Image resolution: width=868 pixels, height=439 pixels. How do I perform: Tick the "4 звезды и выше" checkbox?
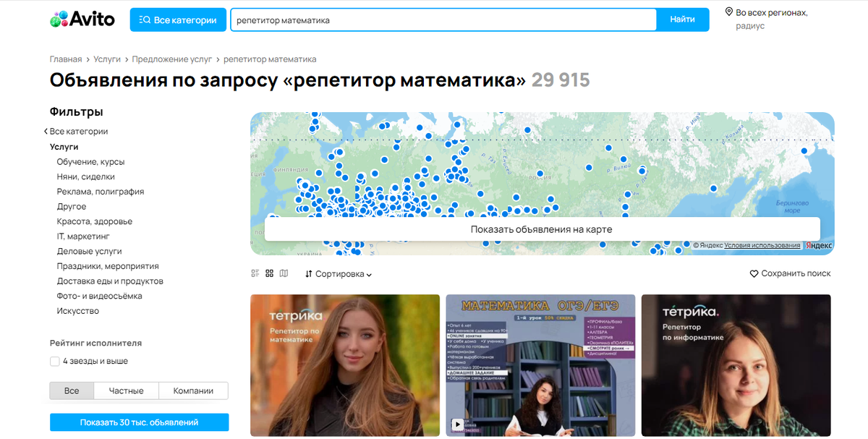pyautogui.click(x=55, y=361)
